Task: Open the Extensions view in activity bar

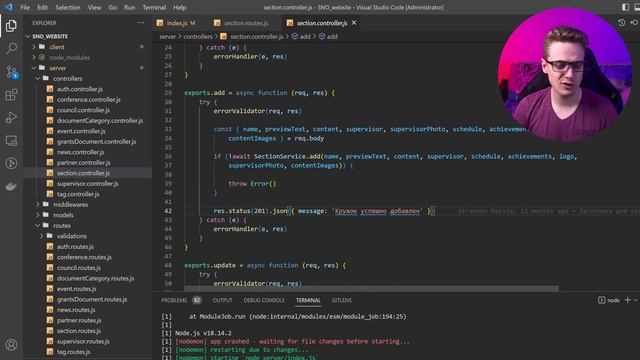Action: 11,95
